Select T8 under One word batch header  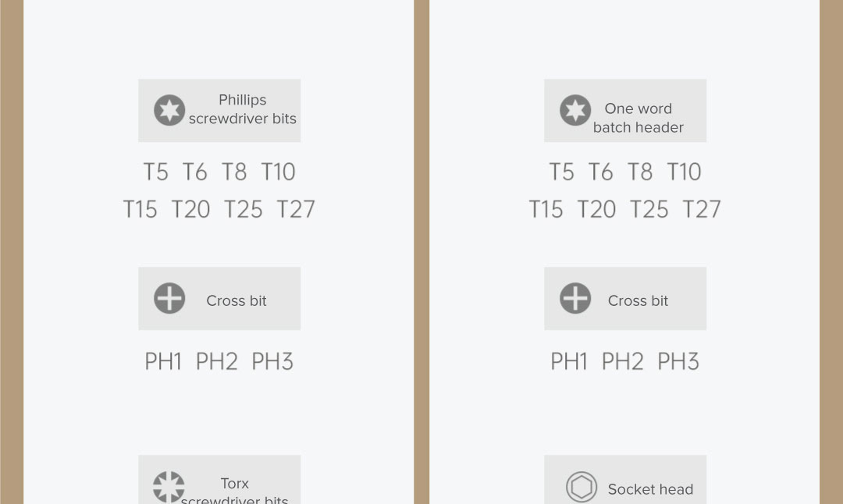click(640, 172)
